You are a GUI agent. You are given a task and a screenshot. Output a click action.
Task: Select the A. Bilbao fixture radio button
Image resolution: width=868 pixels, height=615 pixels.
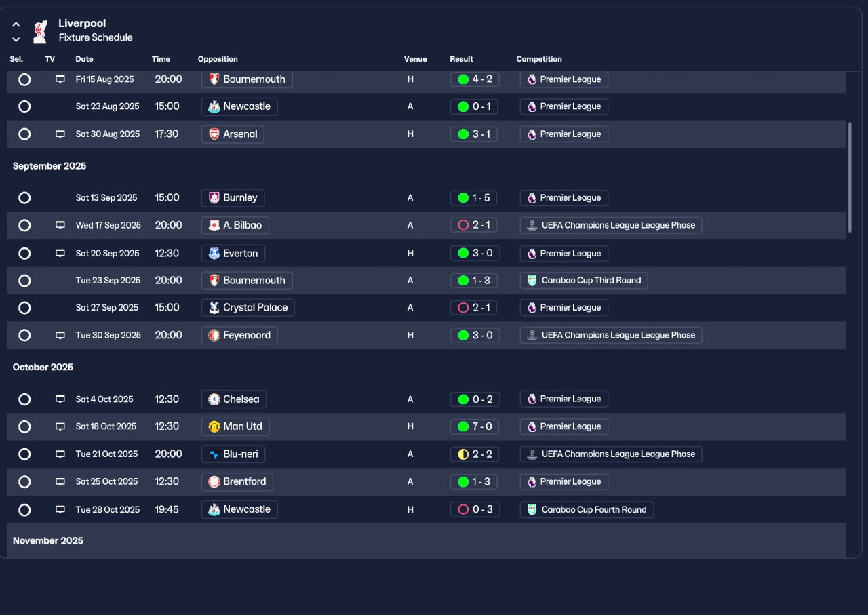pyautogui.click(x=24, y=225)
